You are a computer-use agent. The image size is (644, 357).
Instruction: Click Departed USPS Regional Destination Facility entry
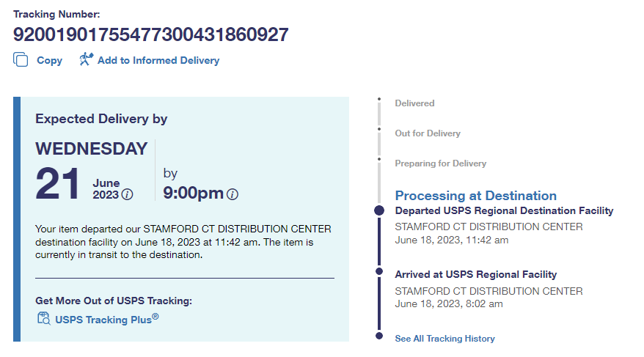[504, 211]
